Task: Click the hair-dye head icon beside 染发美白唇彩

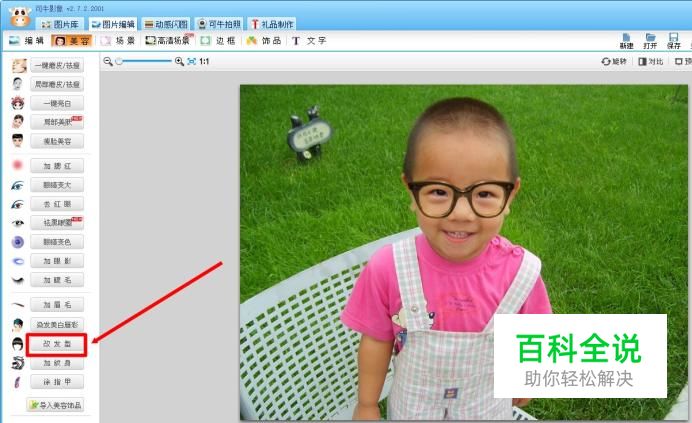Action: (18, 325)
